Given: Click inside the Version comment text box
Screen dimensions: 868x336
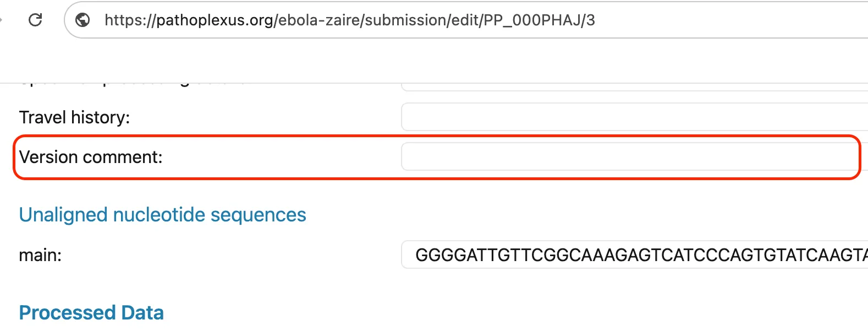Looking at the screenshot, I should coord(630,157).
